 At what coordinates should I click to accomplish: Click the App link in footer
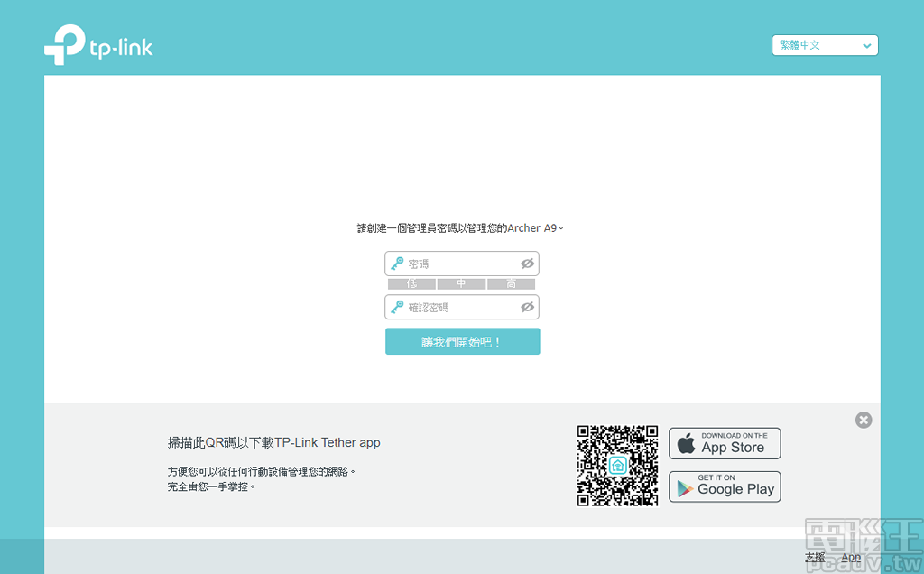tap(851, 558)
